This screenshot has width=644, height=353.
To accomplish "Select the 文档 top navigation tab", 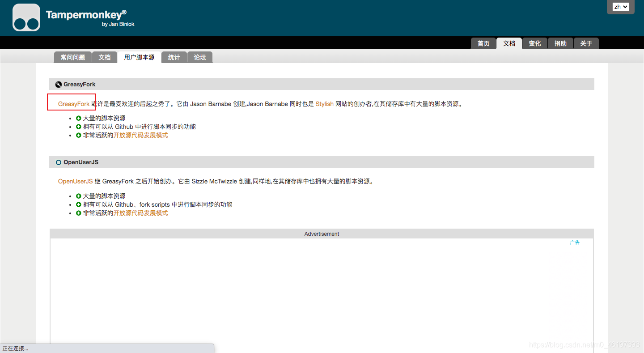I will point(509,43).
